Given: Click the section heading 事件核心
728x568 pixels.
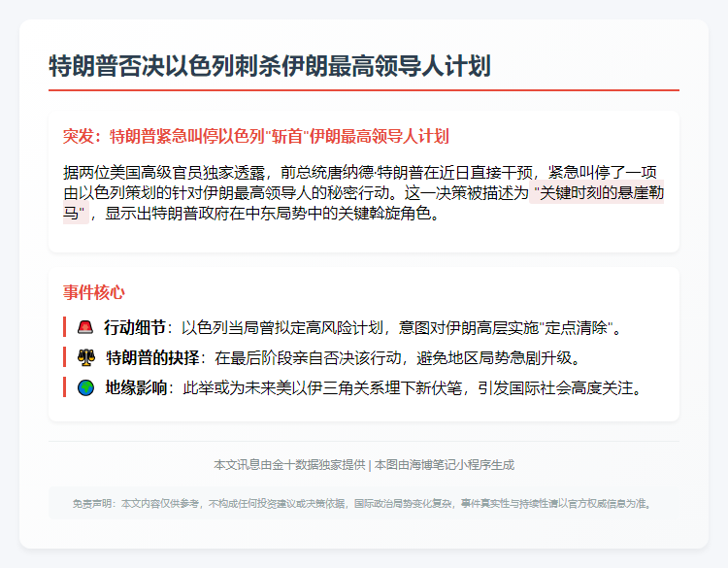Looking at the screenshot, I should pos(94,292).
